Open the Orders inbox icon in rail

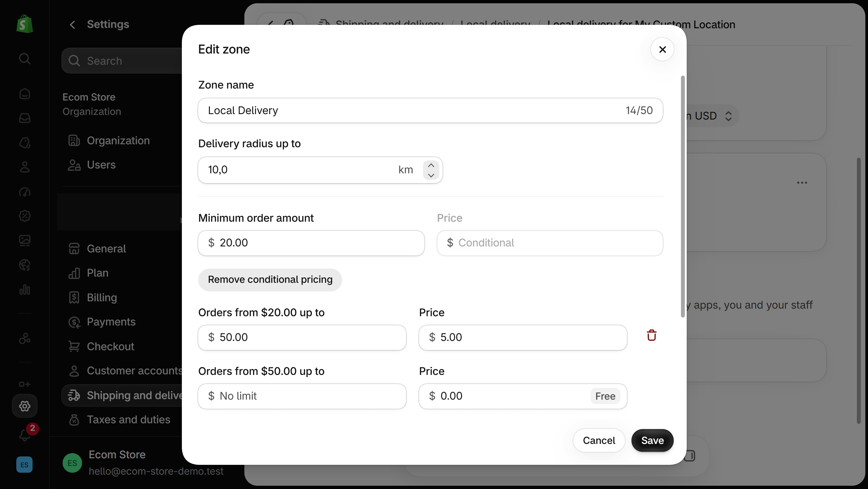pyautogui.click(x=25, y=118)
